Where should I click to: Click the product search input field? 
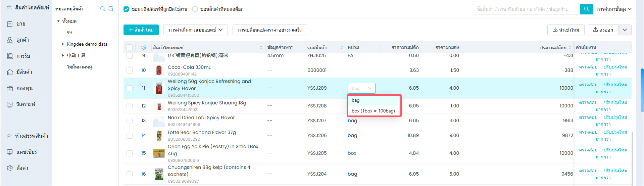coord(526,9)
